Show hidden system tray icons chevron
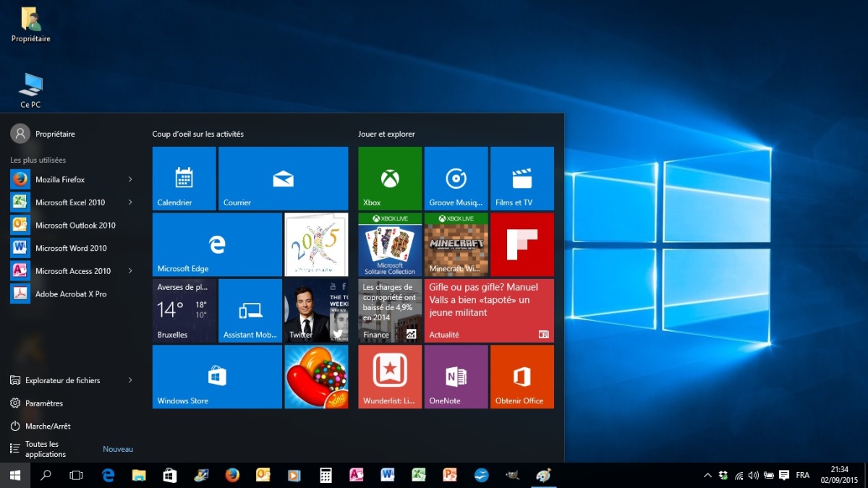 tap(707, 475)
